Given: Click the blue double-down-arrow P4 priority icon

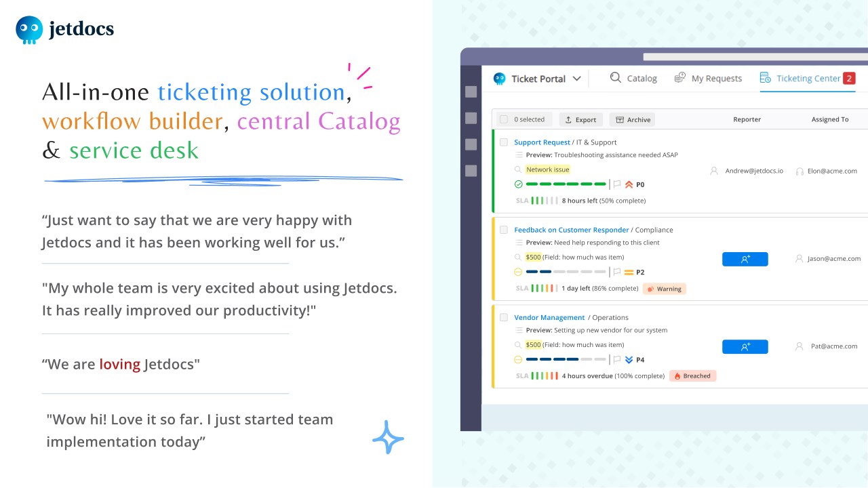Looking at the screenshot, I should (x=629, y=360).
